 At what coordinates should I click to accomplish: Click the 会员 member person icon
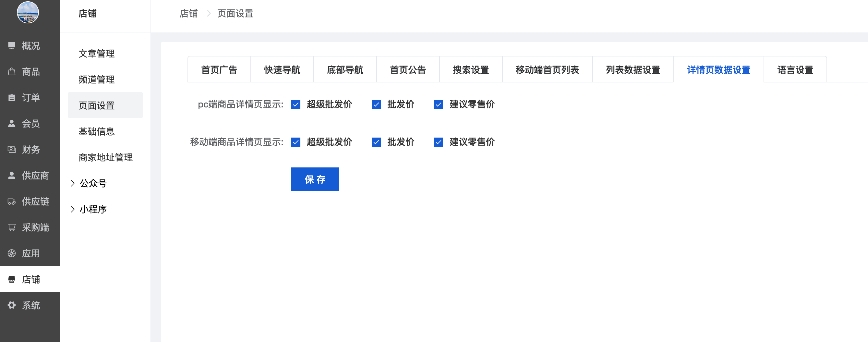click(12, 123)
